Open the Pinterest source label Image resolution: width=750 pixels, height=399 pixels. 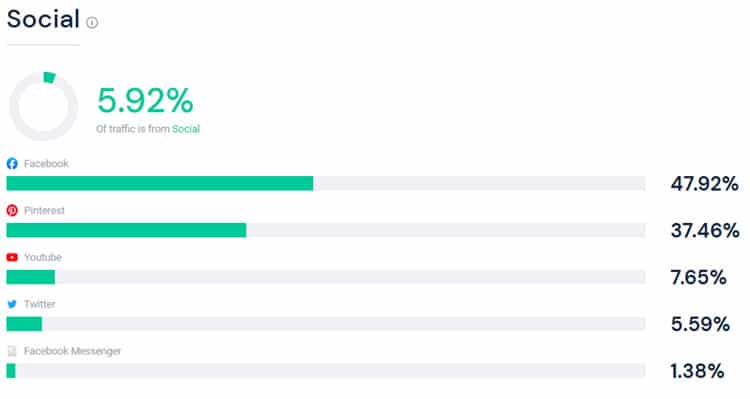pos(44,211)
